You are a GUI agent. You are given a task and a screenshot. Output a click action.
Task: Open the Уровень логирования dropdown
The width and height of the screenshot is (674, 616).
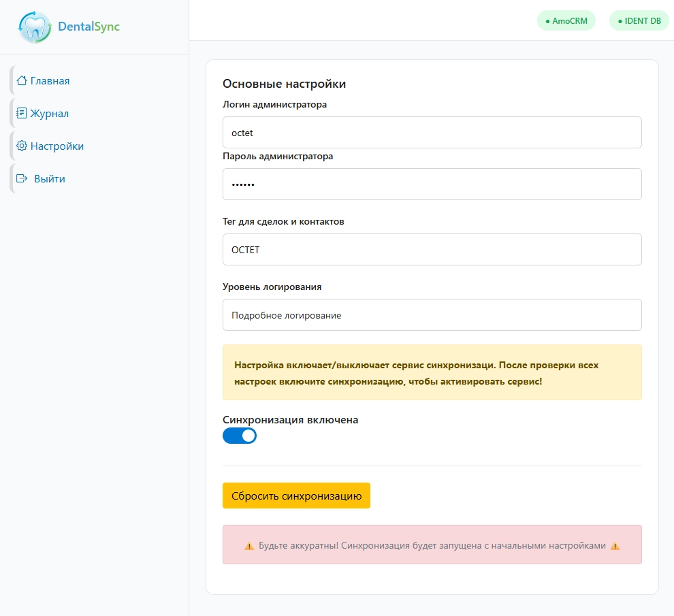[432, 315]
